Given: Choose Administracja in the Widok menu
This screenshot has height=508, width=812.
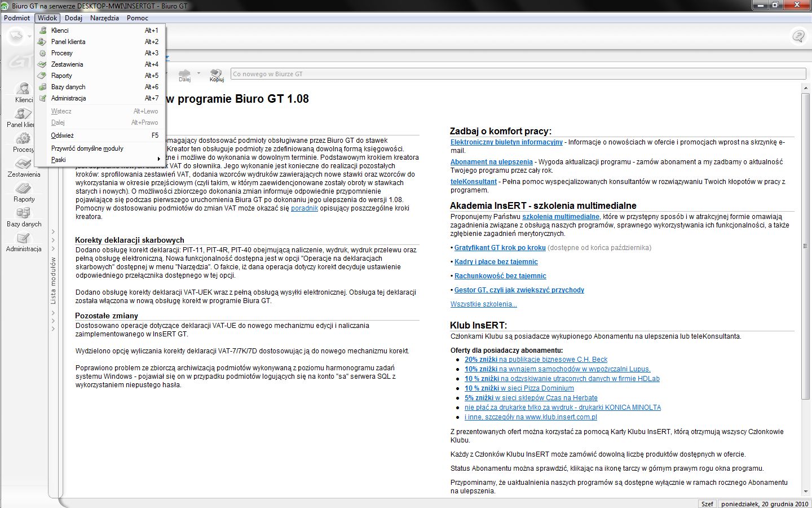Looking at the screenshot, I should coord(99,98).
